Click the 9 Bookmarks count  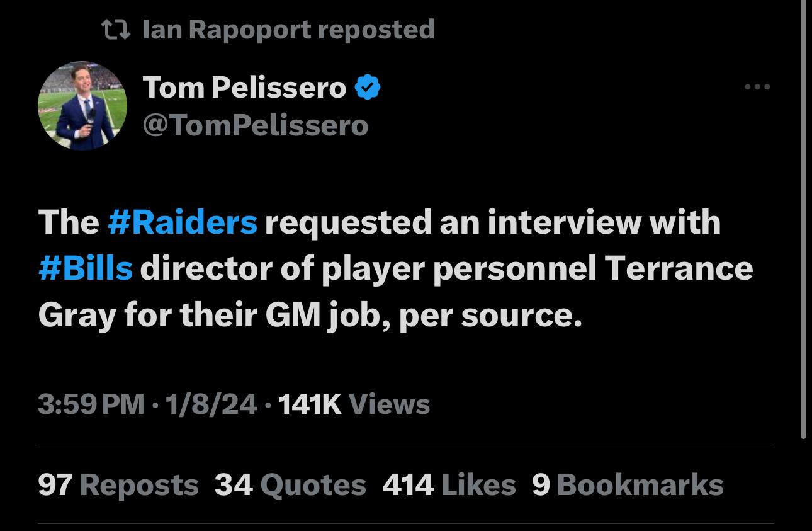click(x=628, y=485)
